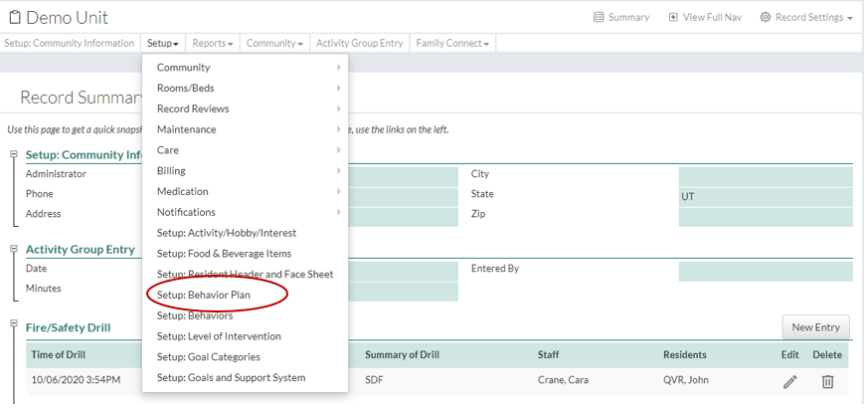Expand the Family Connect dropdown
The height and width of the screenshot is (411, 868).
(452, 44)
